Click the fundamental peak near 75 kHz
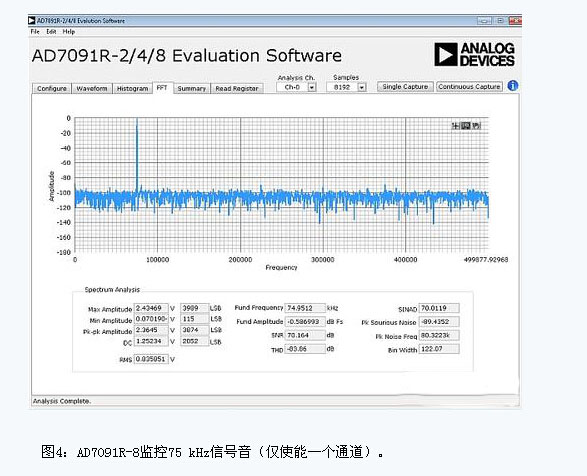 [137, 154]
